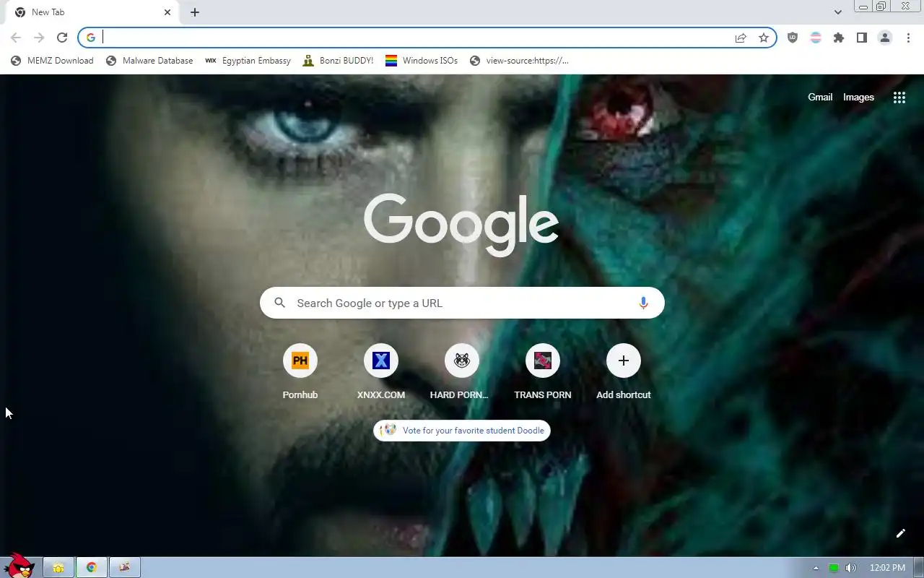Screen dimensions: 924x578
Task: Open Bonzi BUDDY! bookmark
Action: click(x=338, y=61)
